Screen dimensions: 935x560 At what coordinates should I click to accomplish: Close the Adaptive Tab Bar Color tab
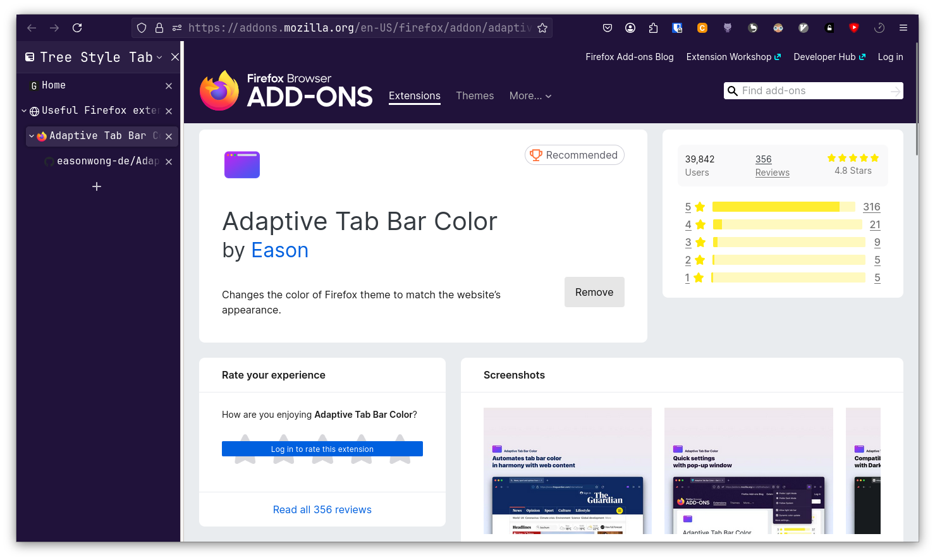click(x=169, y=137)
